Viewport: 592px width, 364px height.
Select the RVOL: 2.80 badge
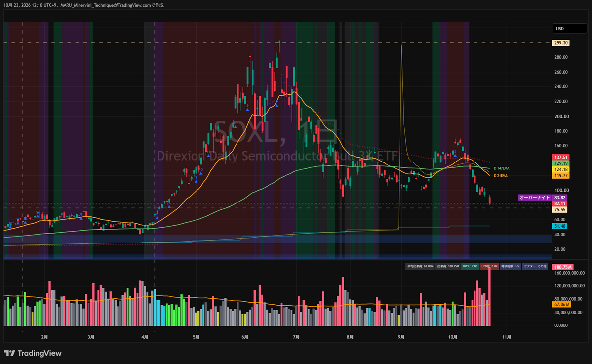[x=470, y=266]
